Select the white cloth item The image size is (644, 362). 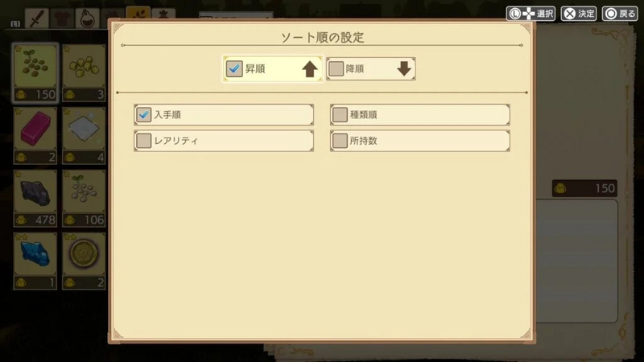84,135
